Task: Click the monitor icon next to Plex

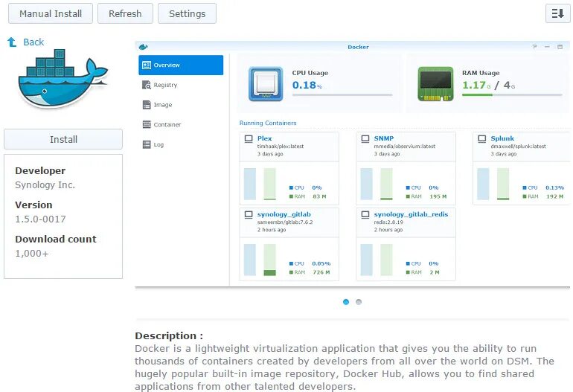Action: (x=249, y=139)
